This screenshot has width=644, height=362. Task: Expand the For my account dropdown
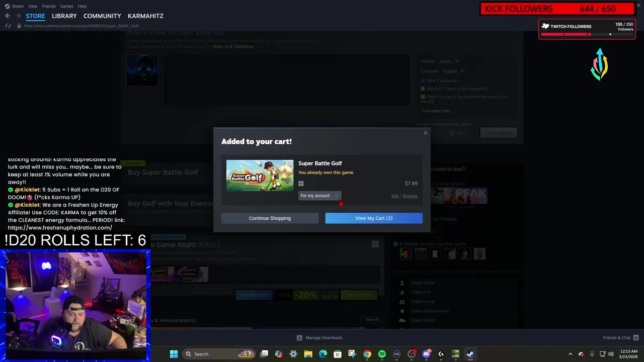pyautogui.click(x=319, y=196)
